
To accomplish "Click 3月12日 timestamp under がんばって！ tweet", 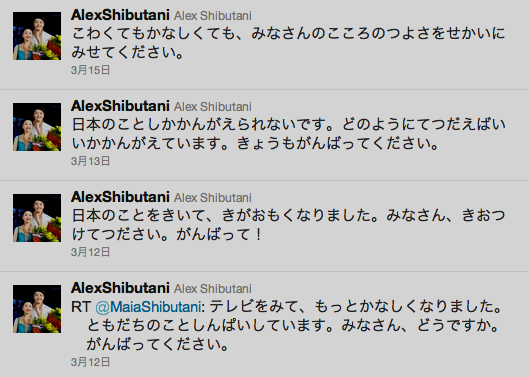I will 90,252.
